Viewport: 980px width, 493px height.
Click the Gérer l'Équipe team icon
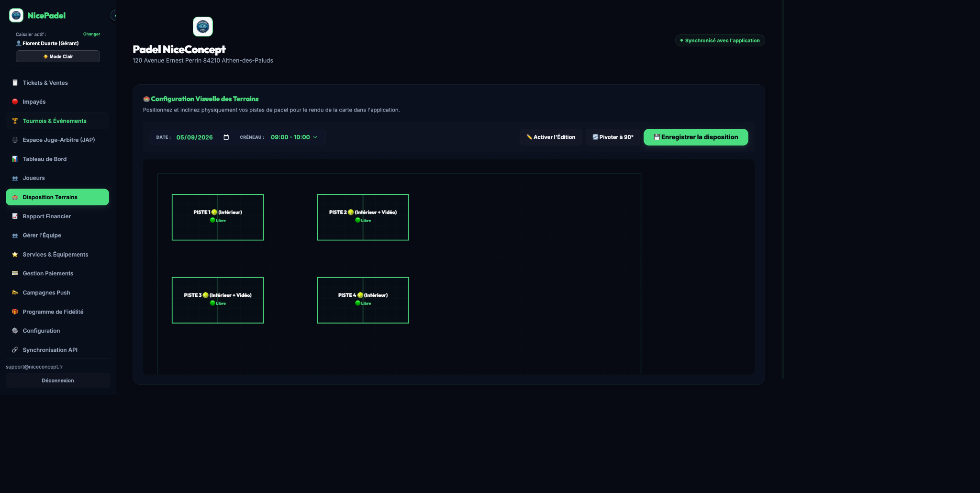15,235
